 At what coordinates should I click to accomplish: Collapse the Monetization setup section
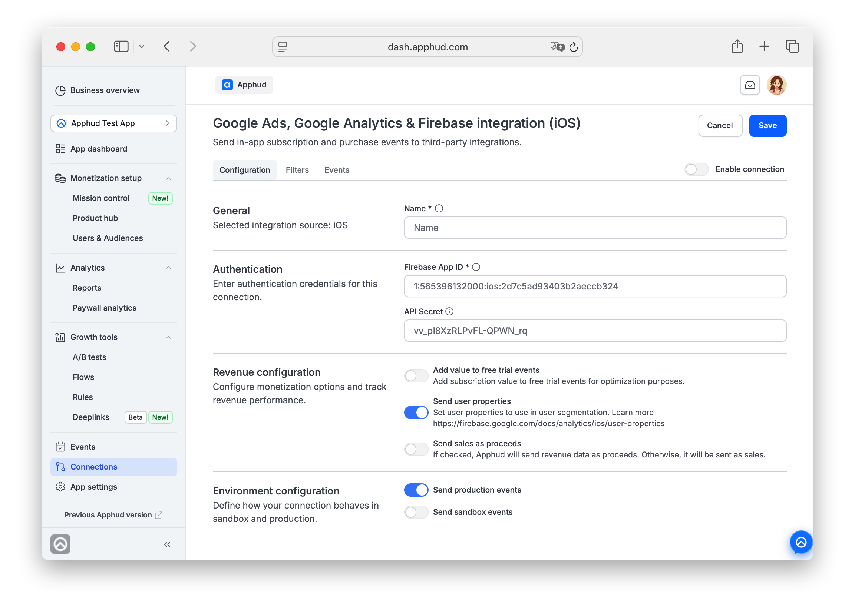point(168,178)
